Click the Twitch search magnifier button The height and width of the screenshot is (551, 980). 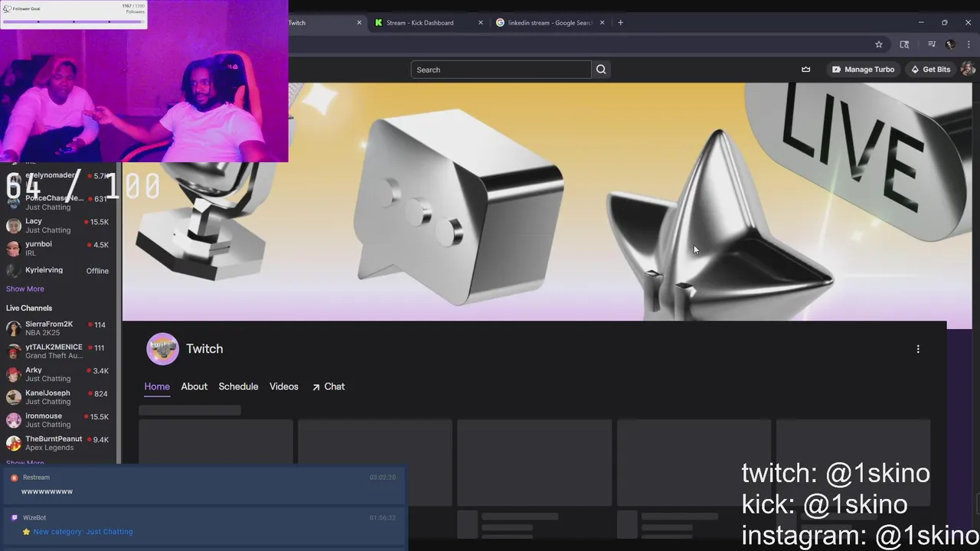[x=601, y=70]
